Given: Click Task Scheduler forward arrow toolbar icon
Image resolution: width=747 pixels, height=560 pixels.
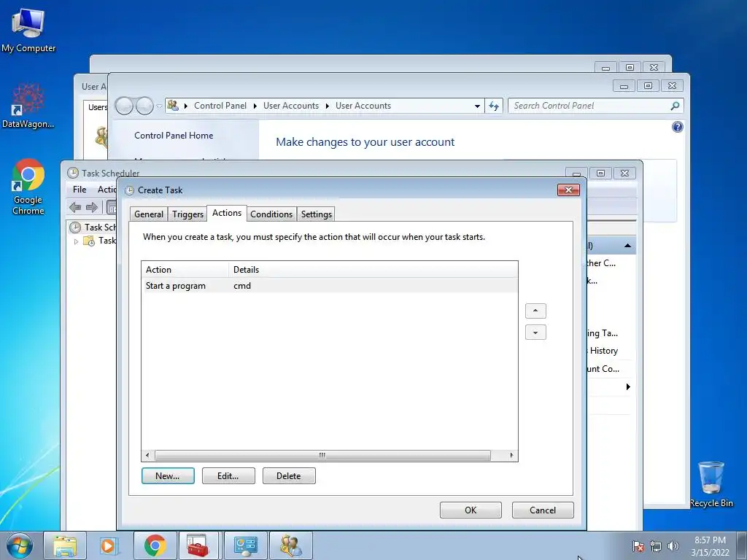Looking at the screenshot, I should click(x=92, y=207).
